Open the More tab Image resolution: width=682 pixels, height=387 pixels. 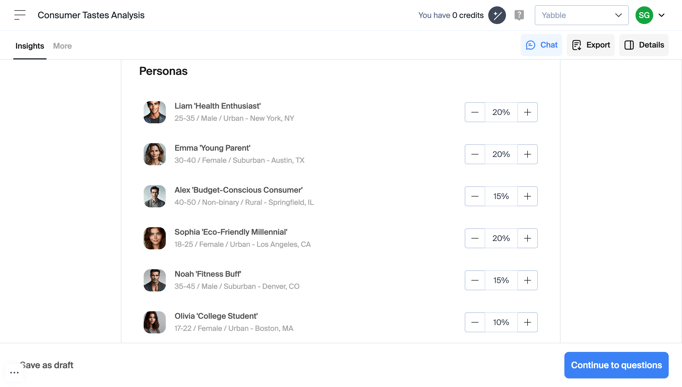[62, 46]
